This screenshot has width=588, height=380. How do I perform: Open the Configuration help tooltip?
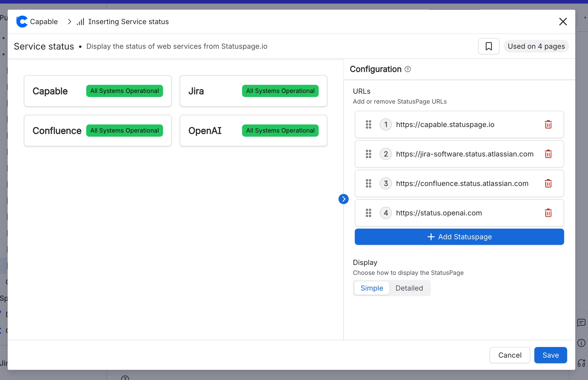coord(408,69)
